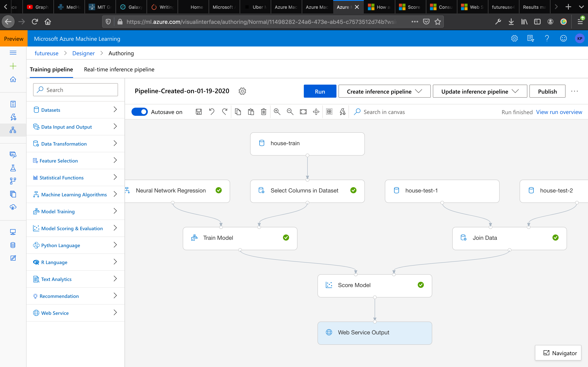
Task: Click the blue Run button
Action: (320, 92)
